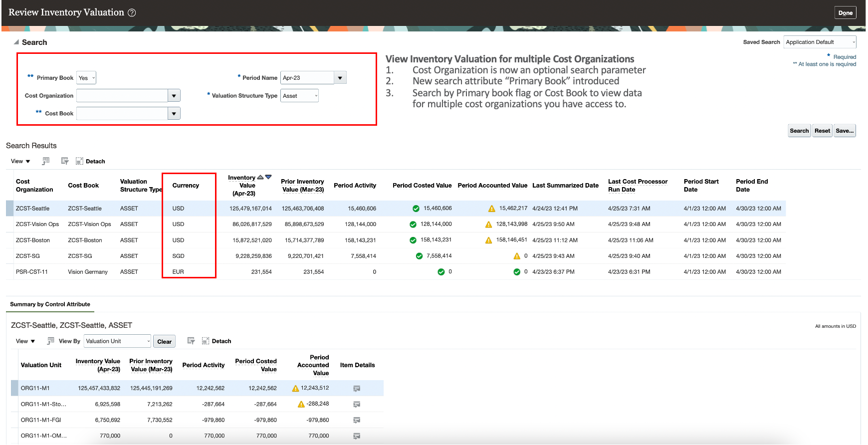The width and height of the screenshot is (868, 445).
Task: Click ORG11-M1 accounted value warning icon
Action: click(296, 388)
